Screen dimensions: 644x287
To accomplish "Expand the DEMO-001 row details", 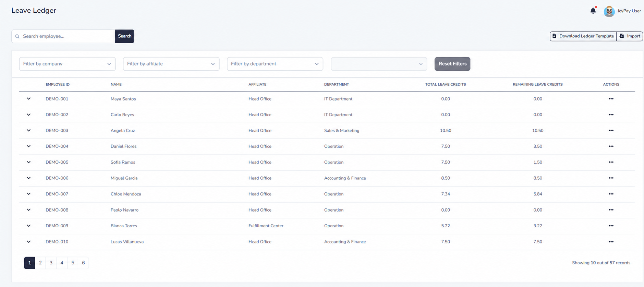I will click(x=28, y=99).
